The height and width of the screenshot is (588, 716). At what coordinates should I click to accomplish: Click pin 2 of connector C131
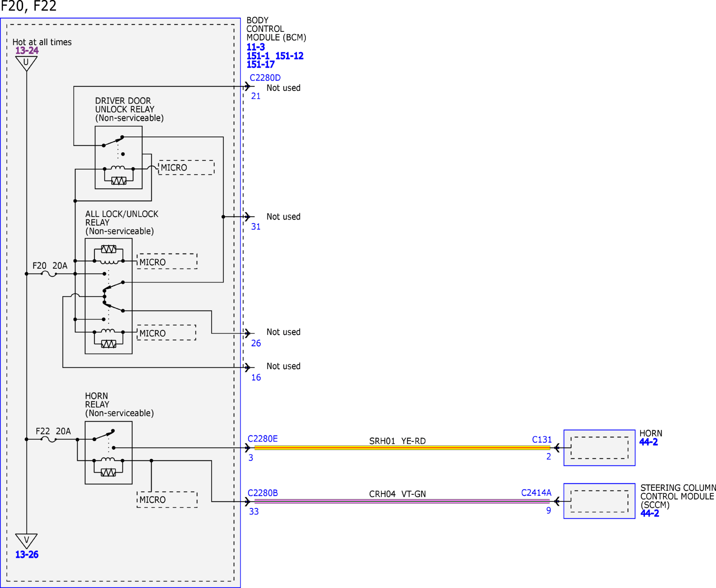549,457
